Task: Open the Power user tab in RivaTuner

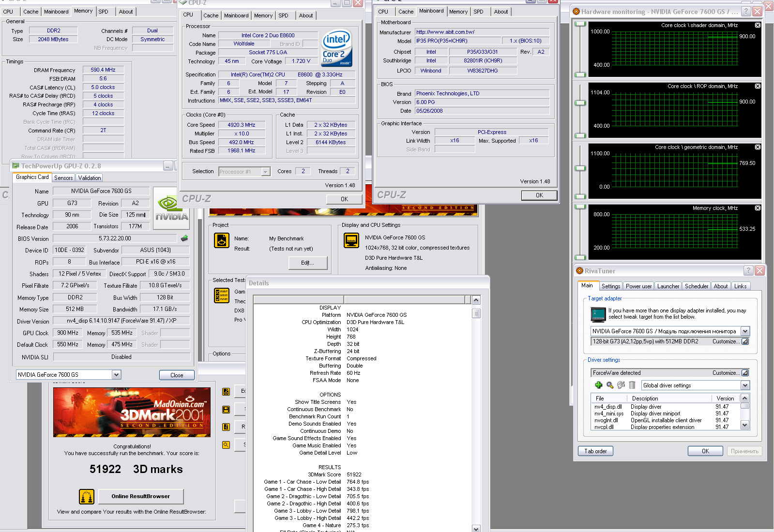Action: point(638,286)
